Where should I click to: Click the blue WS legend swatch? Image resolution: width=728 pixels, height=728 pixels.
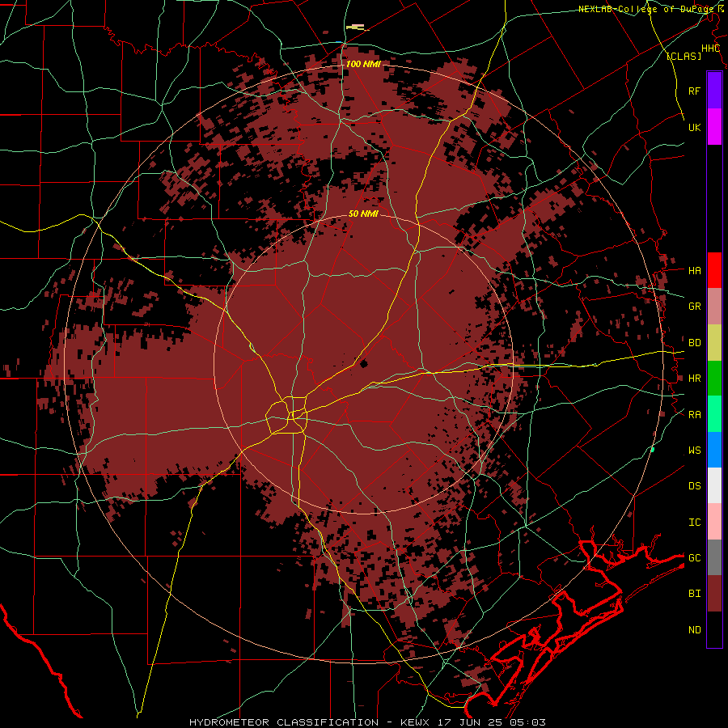point(714,450)
